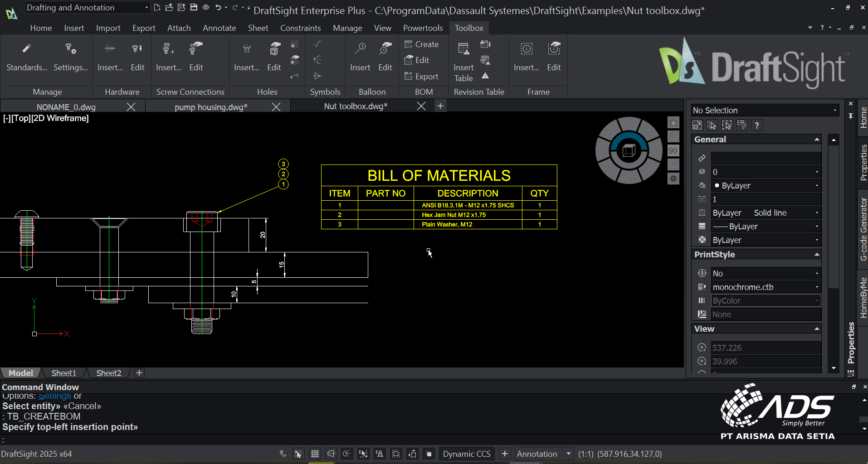This screenshot has width=868, height=464.
Task: Toggle Entity Tracking in status bar
Action: click(x=380, y=454)
